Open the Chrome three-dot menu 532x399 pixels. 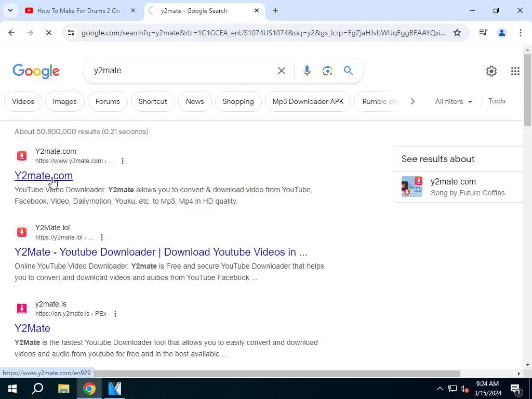click(520, 33)
